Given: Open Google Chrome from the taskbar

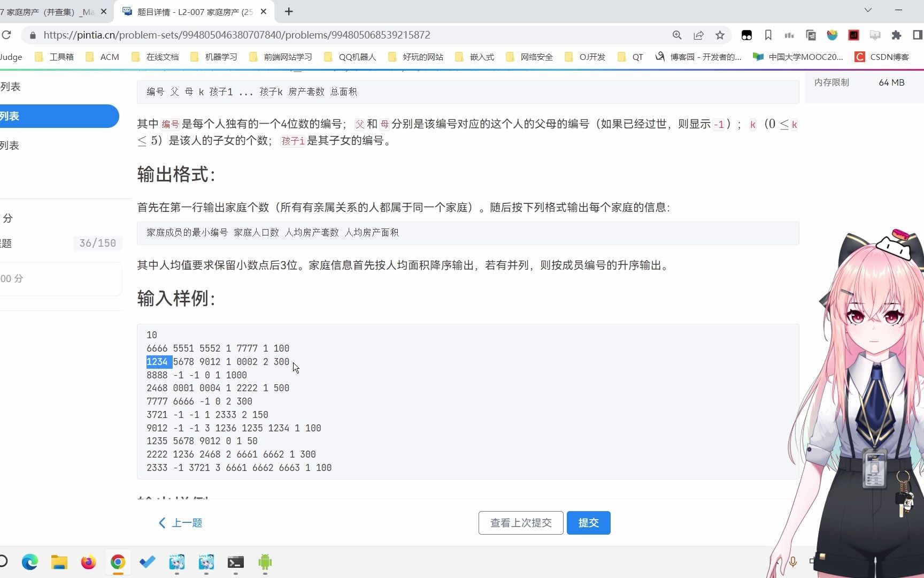Looking at the screenshot, I should (118, 562).
